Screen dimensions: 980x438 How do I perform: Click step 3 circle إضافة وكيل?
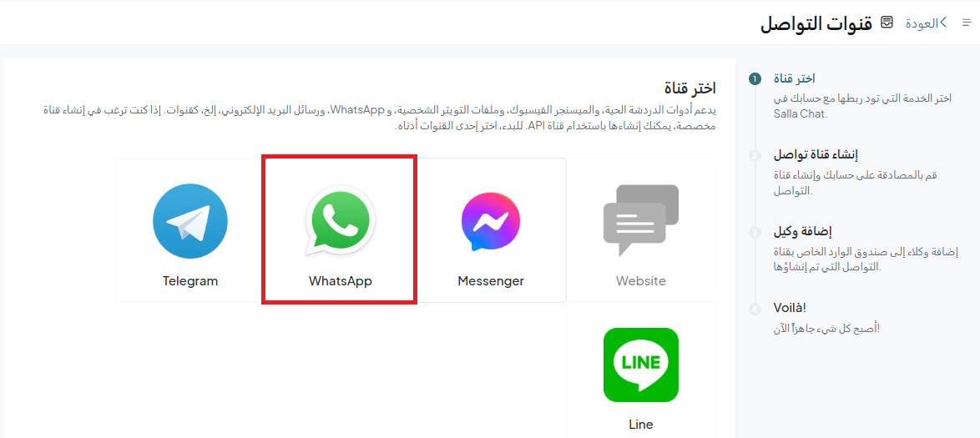point(755,233)
